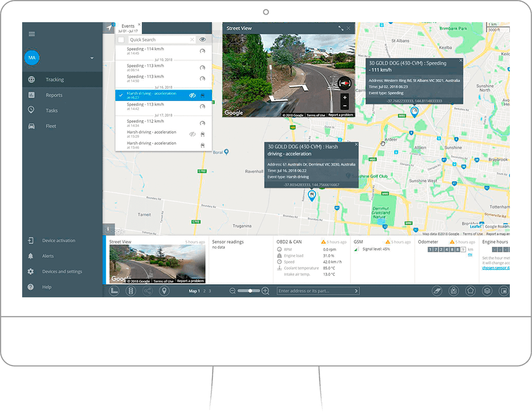Click car icon of highlighted Harsh driving event
This screenshot has height=414, width=532.
click(x=203, y=95)
